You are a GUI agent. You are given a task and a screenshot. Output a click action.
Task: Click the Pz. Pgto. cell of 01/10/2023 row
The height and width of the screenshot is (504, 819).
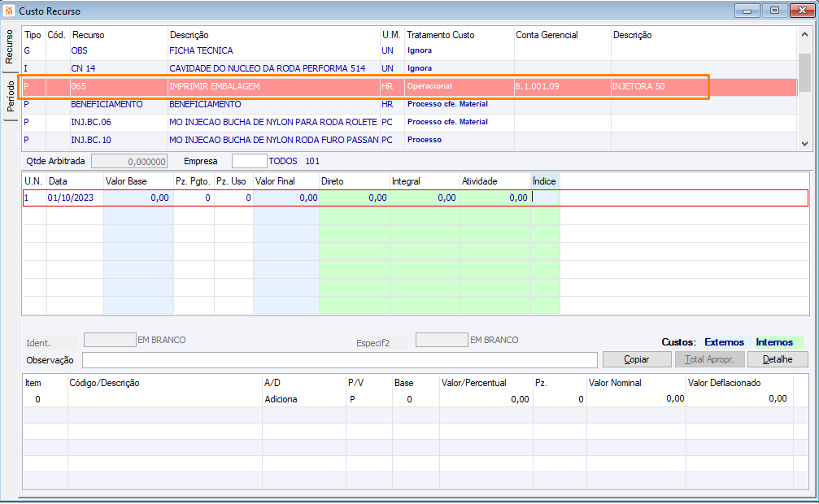[x=194, y=198]
